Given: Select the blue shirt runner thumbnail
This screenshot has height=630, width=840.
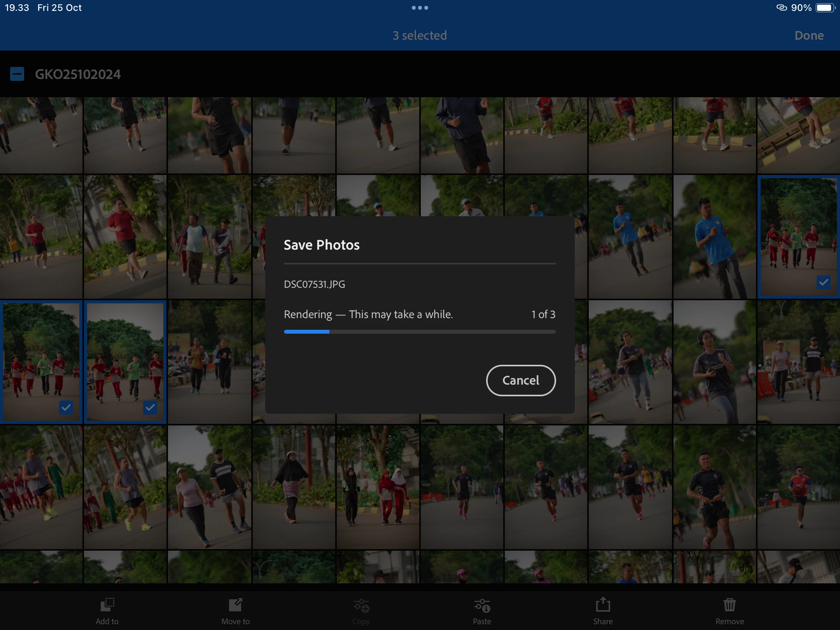Looking at the screenshot, I should click(714, 237).
